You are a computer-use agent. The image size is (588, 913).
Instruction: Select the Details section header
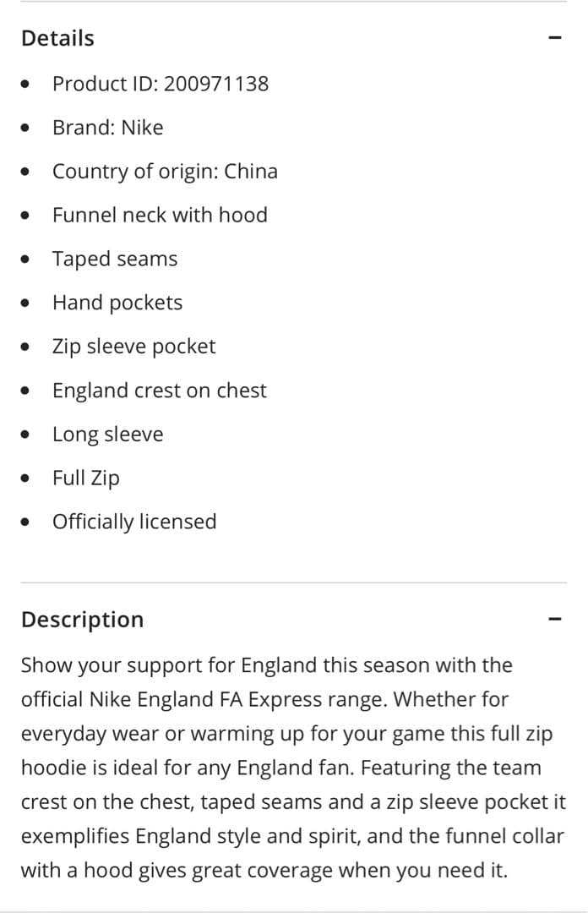coord(57,37)
